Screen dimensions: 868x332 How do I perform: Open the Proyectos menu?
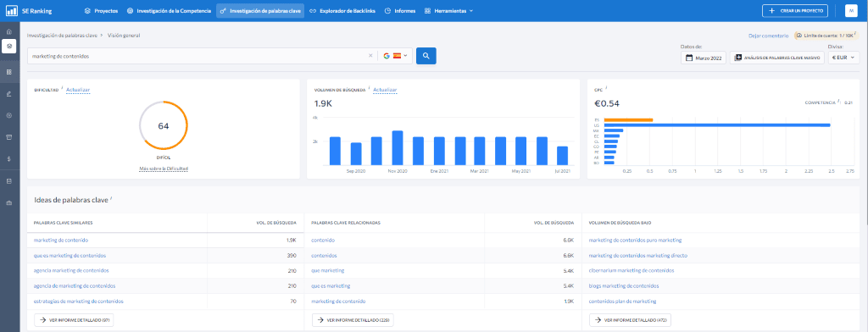[x=101, y=10]
